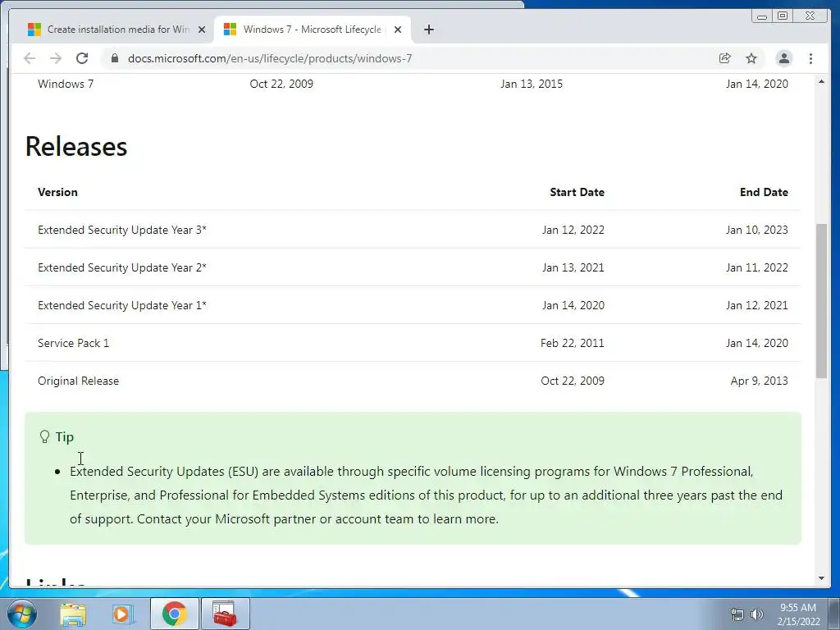Click the Apr 9, 2013 end date

(759, 381)
